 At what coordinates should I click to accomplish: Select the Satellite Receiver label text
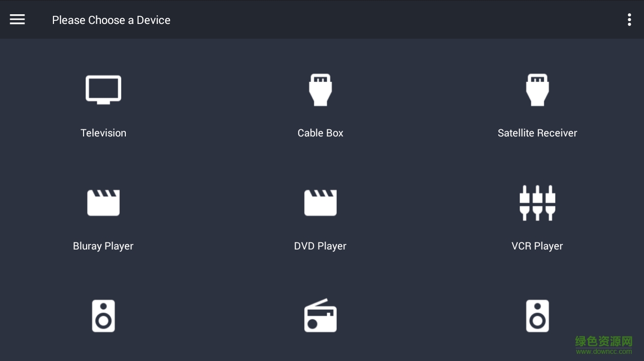tap(537, 133)
